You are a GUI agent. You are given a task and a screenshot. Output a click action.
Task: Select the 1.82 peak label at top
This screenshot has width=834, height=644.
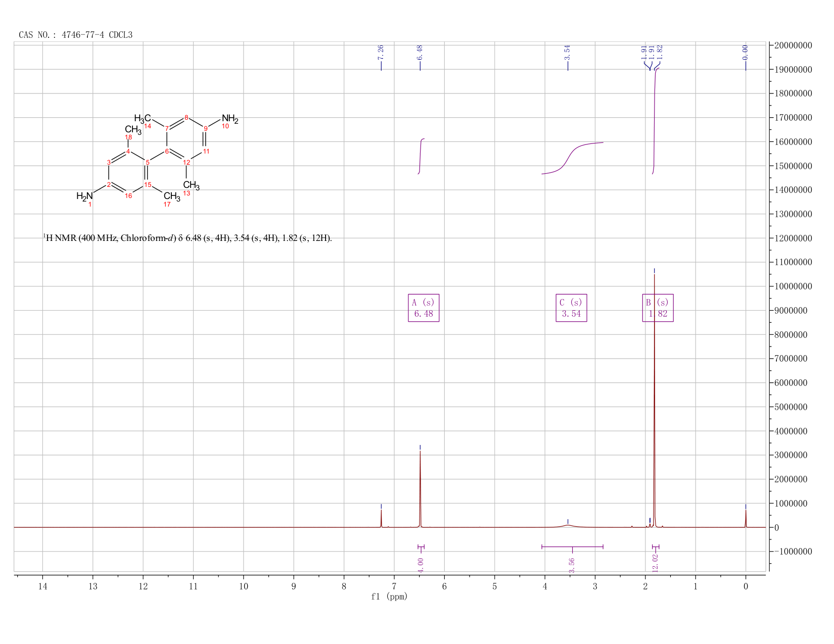click(x=660, y=52)
